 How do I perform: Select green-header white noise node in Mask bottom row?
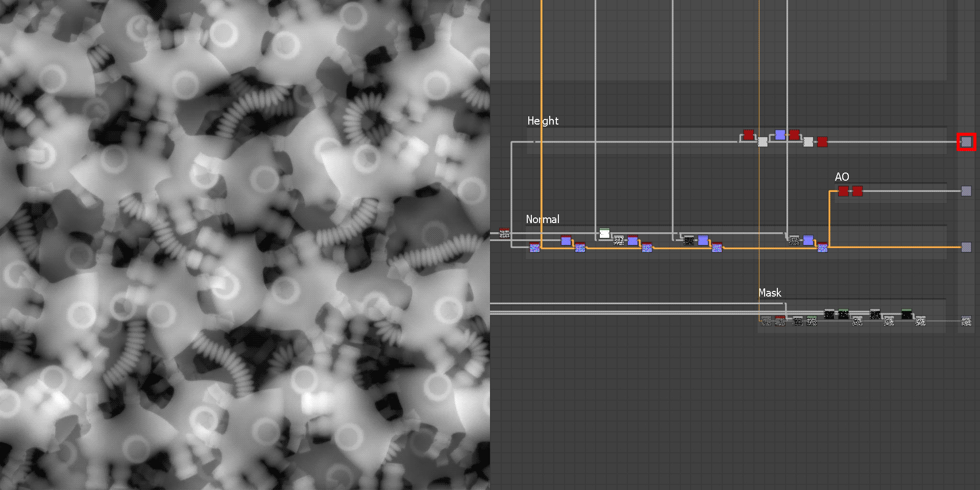(812, 321)
